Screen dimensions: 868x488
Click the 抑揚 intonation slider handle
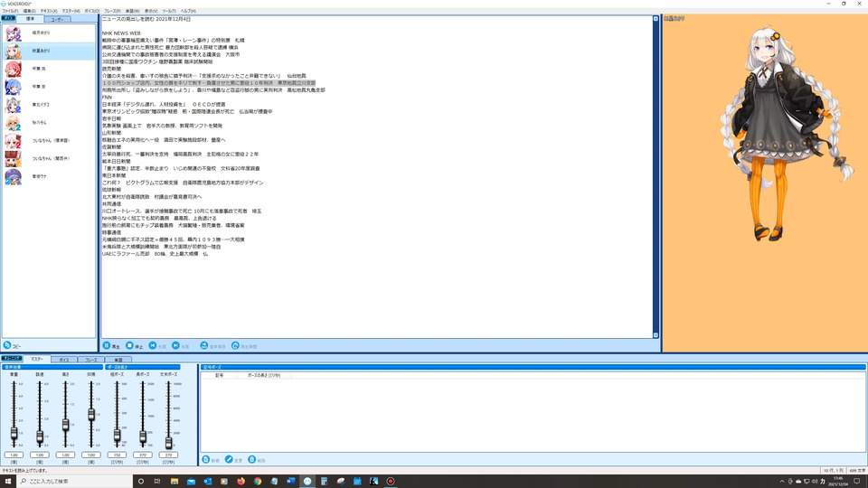91,415
